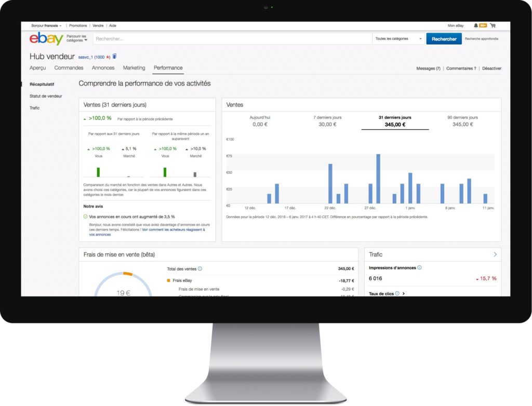Open the shopping cart icon
This screenshot has height=406, width=532.
tap(493, 25)
